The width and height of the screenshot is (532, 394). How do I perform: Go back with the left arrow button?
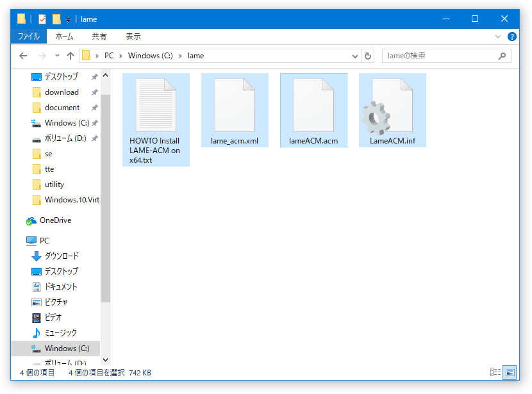tap(23, 56)
